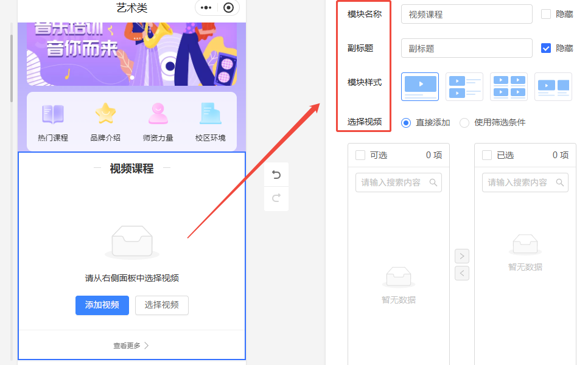Click the 可选 search input box

point(399,182)
